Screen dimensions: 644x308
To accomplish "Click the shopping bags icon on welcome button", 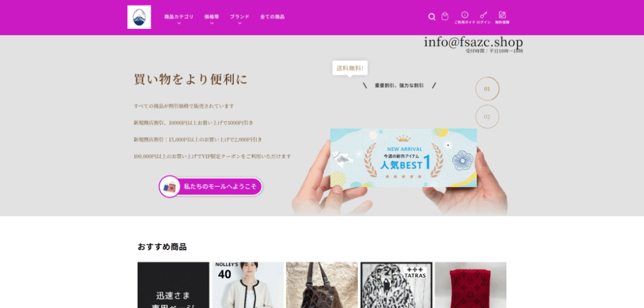I will pyautogui.click(x=170, y=187).
